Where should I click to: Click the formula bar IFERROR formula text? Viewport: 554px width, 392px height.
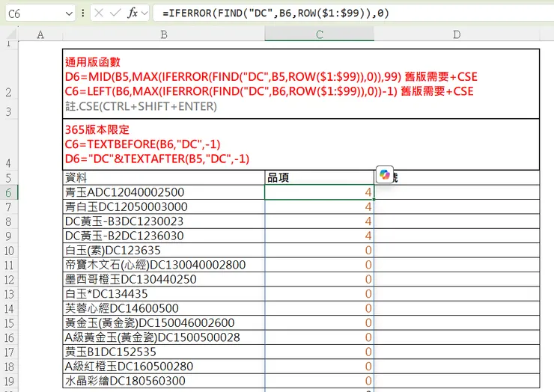[x=276, y=13]
